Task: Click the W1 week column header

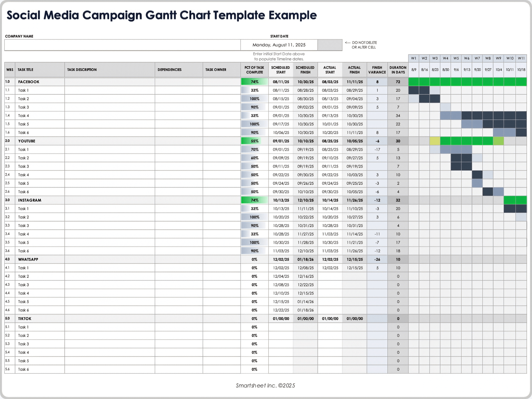Action: click(414, 58)
